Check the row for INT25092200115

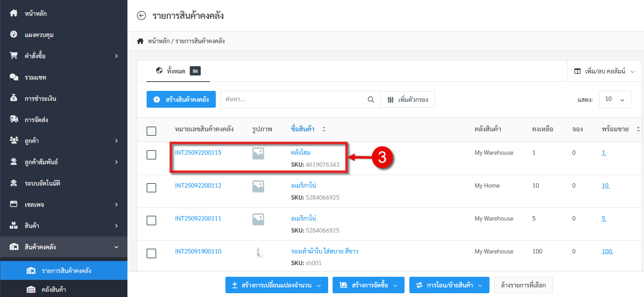(x=151, y=155)
